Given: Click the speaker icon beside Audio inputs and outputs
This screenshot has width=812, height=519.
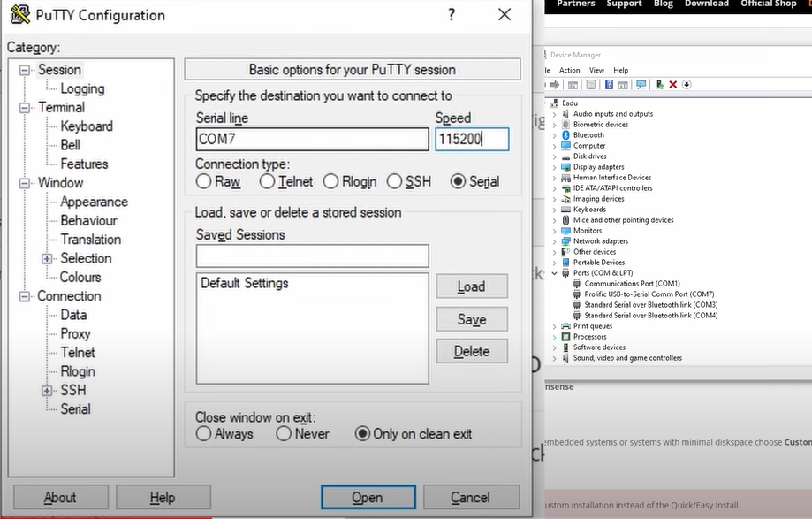Looking at the screenshot, I should [x=566, y=113].
